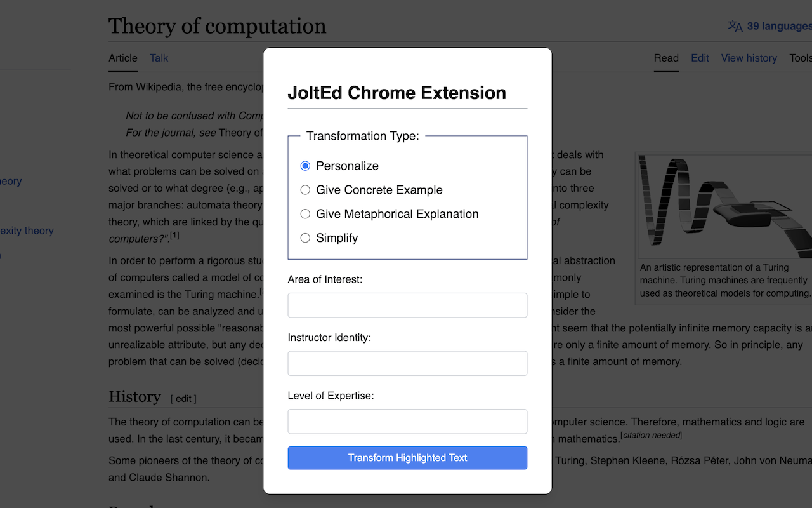
Task: Click the Instructor Identity field
Action: [x=407, y=363]
